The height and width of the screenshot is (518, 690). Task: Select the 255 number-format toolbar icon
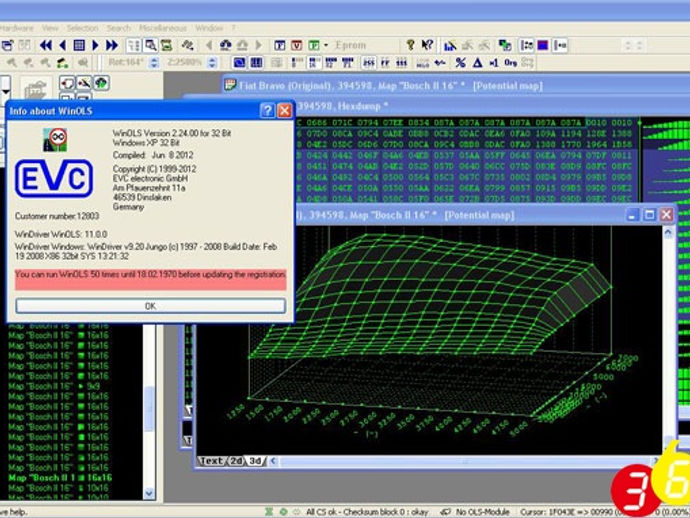369,63
